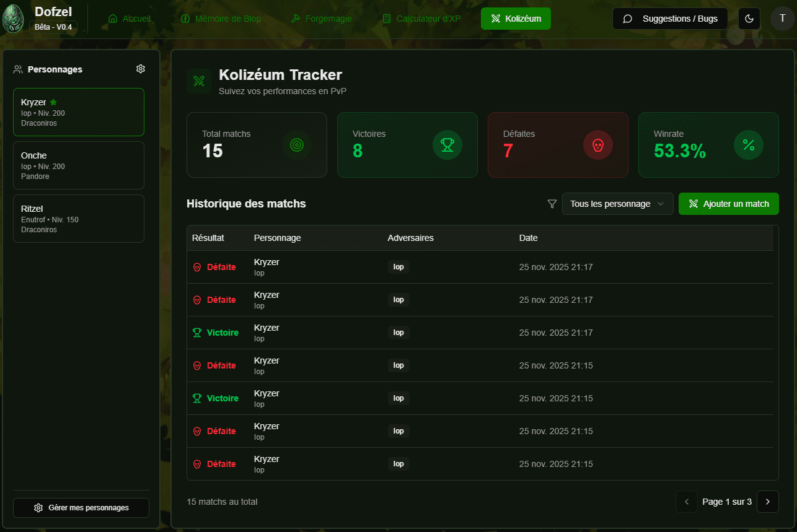This screenshot has width=797, height=532.
Task: Open the Accueil navigation tab
Action: pos(130,19)
